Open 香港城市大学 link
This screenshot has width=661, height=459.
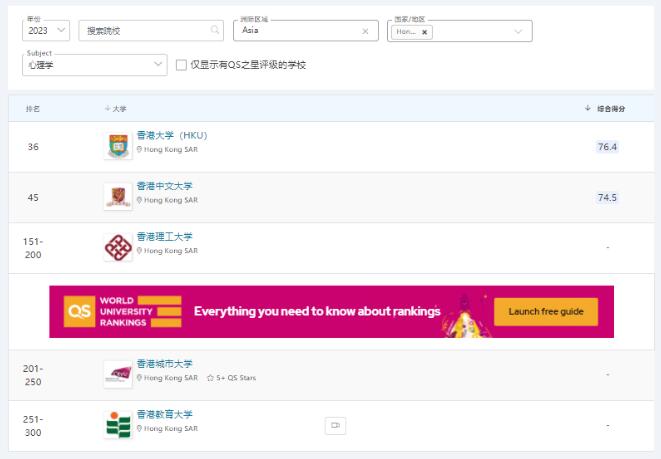pos(164,364)
